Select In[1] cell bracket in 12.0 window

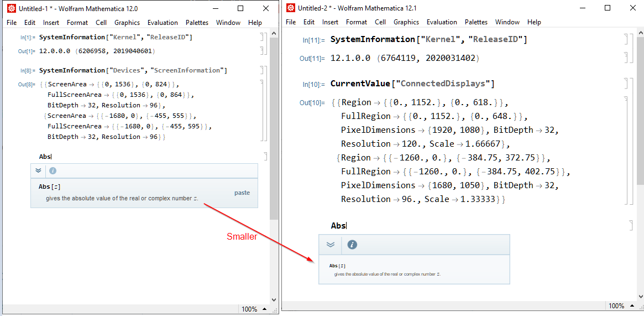click(261, 38)
